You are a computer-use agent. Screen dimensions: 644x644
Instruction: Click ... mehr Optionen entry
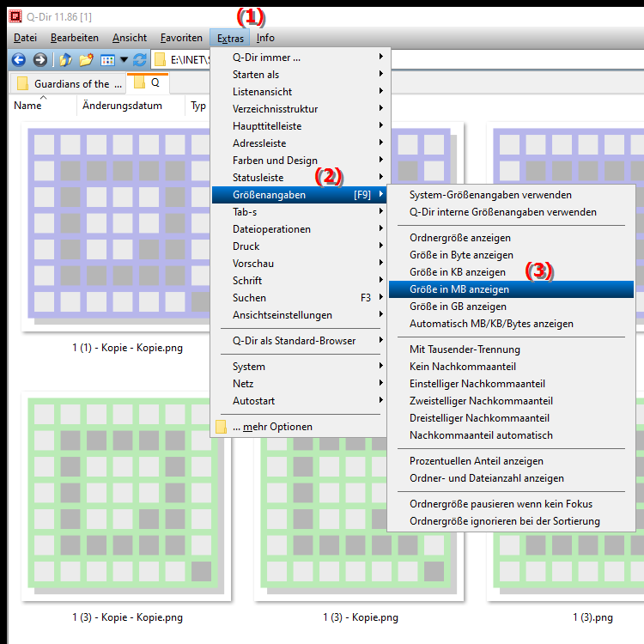(x=300, y=427)
